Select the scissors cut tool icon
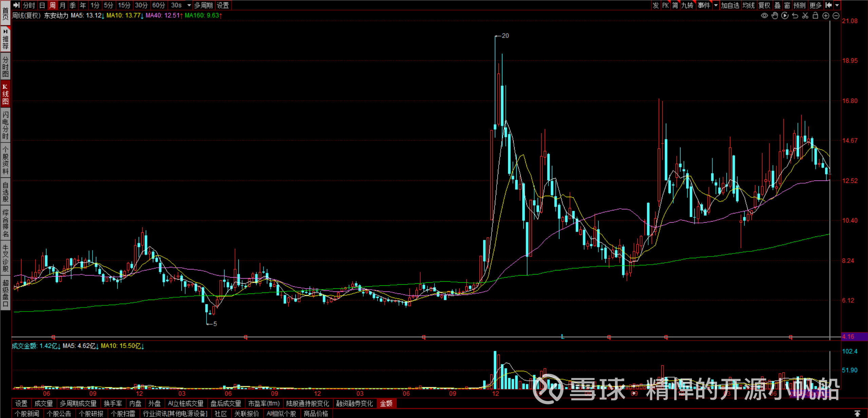This screenshot has width=868, height=418. (x=805, y=16)
